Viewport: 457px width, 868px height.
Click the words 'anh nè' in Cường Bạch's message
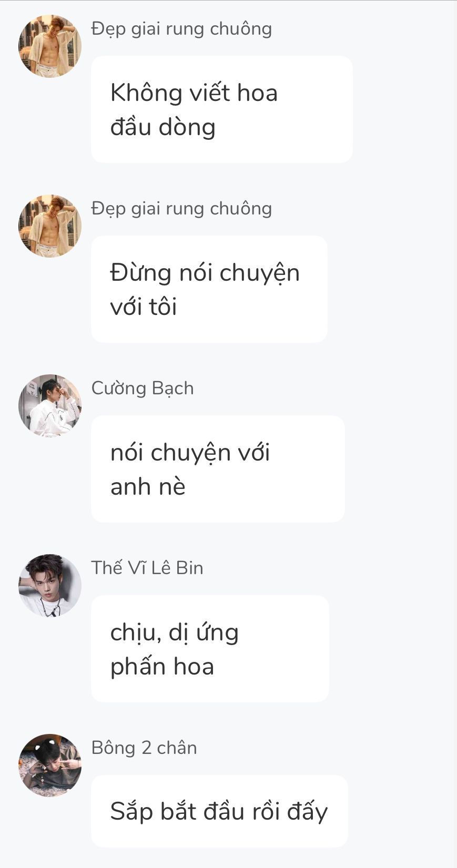pyautogui.click(x=148, y=487)
